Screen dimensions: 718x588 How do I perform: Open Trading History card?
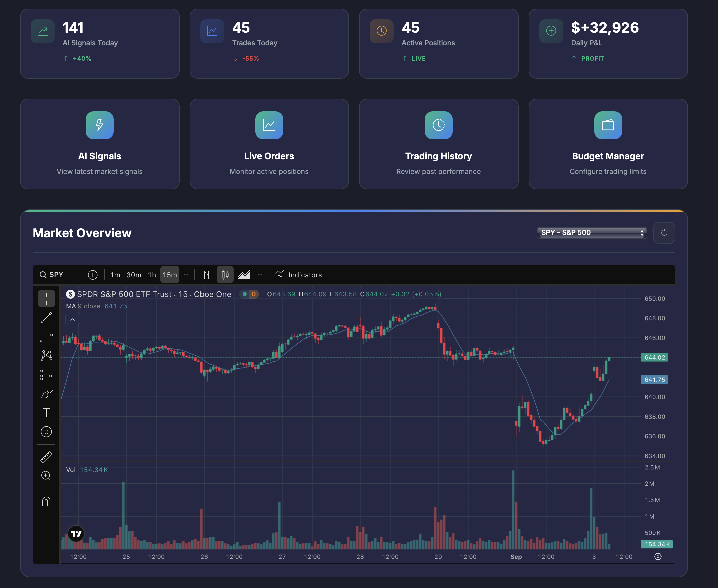[x=438, y=144]
